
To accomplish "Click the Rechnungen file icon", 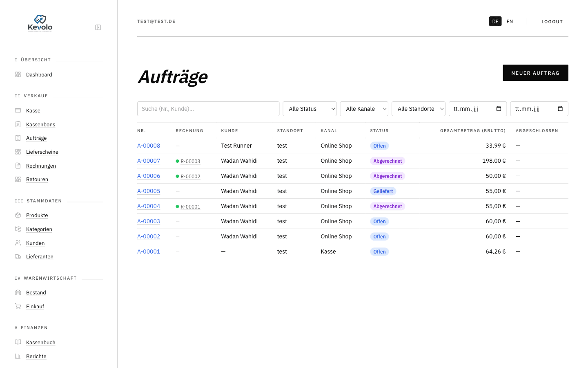I will 18,166.
